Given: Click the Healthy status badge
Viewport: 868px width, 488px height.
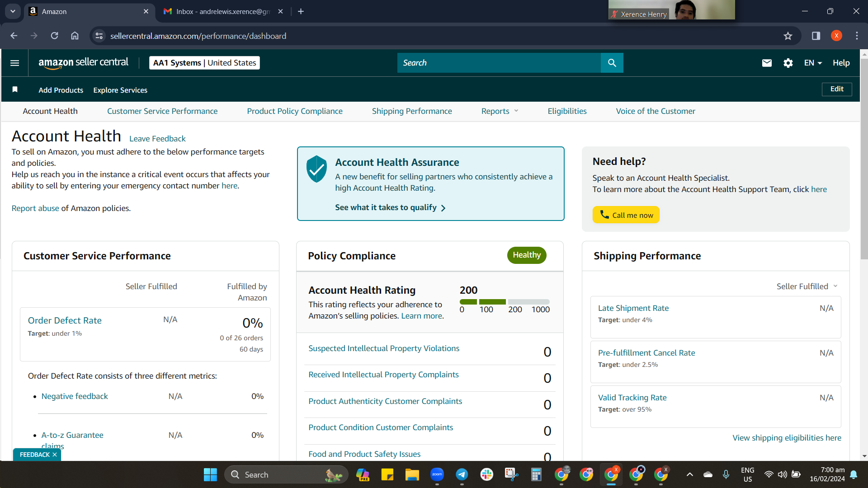Looking at the screenshot, I should (x=527, y=255).
